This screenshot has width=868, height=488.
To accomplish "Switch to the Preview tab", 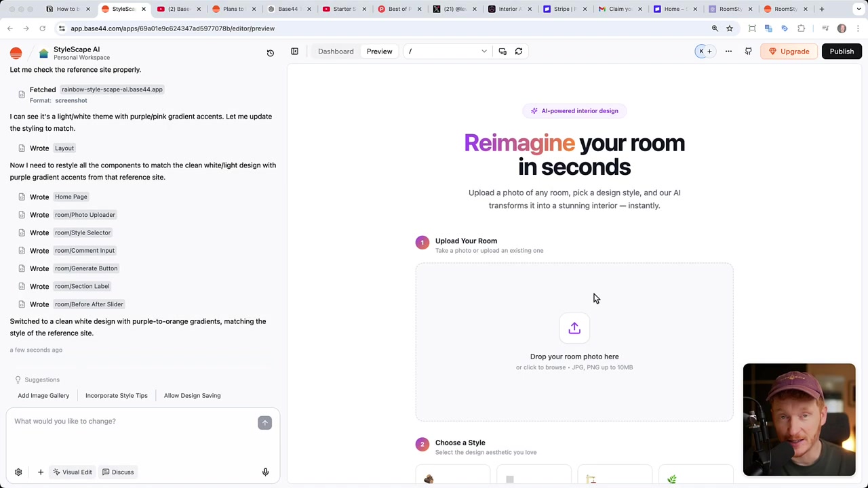I will coord(379,52).
